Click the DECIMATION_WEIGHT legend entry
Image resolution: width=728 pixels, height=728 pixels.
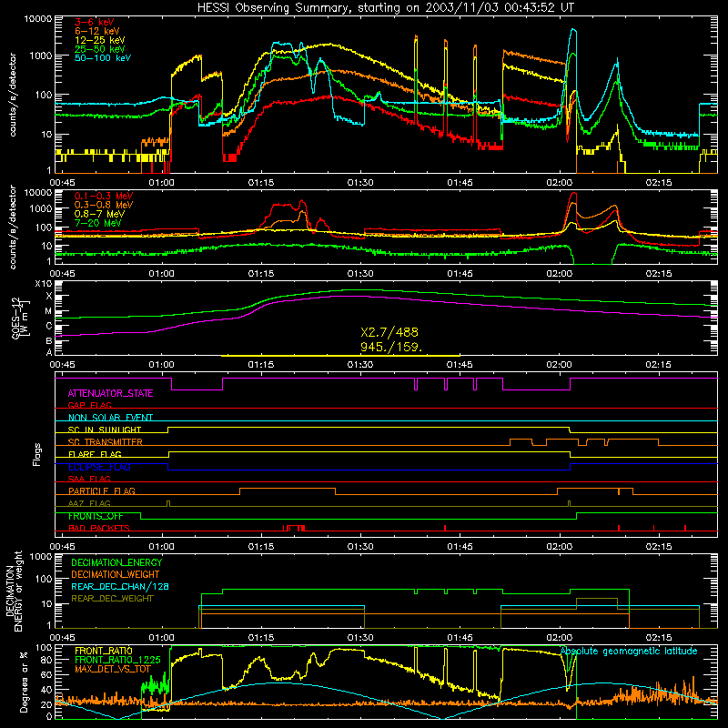(x=116, y=575)
